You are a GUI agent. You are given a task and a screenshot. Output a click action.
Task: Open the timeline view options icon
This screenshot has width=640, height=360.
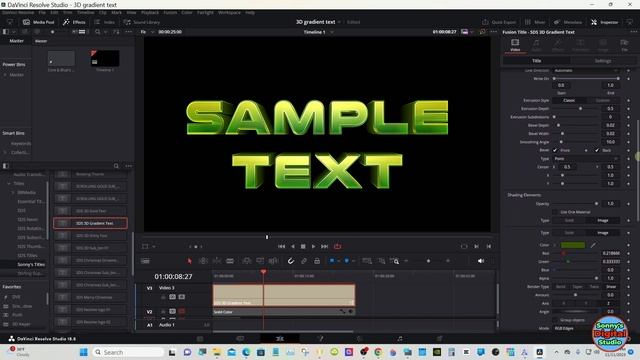[x=145, y=261]
